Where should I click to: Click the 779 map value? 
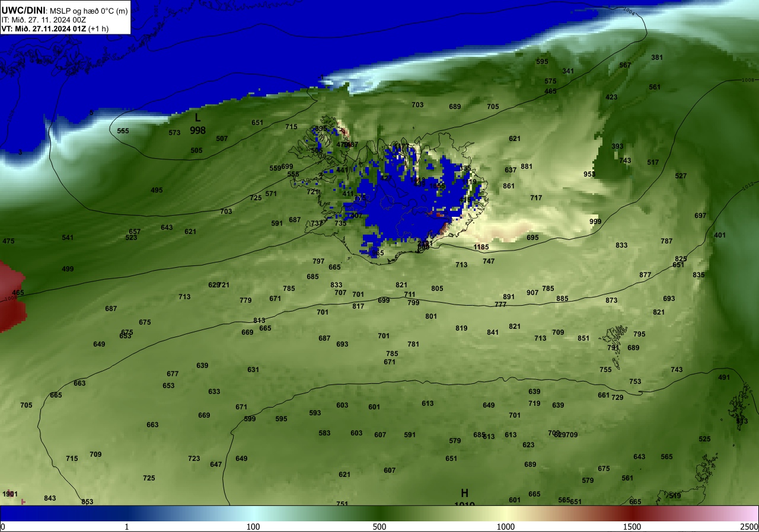coord(245,300)
